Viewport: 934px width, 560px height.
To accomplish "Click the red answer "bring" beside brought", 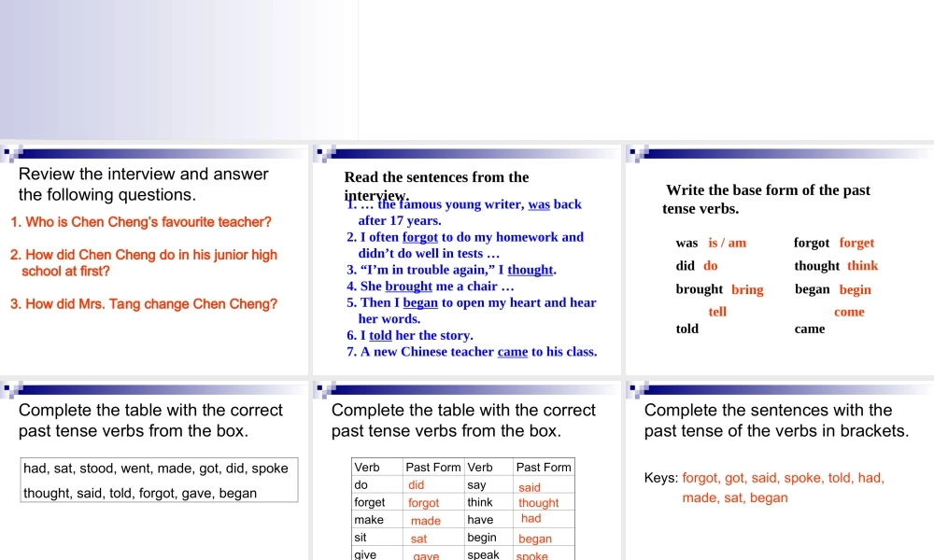I will pos(747,290).
